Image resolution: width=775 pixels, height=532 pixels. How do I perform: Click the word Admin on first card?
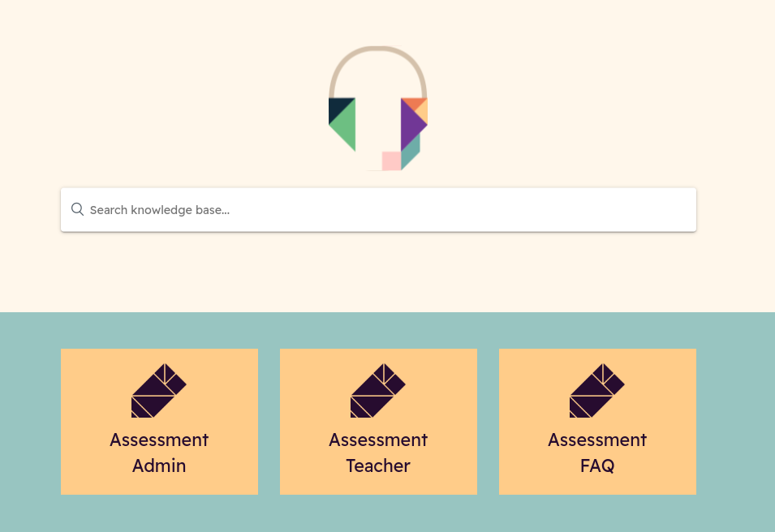coord(159,466)
